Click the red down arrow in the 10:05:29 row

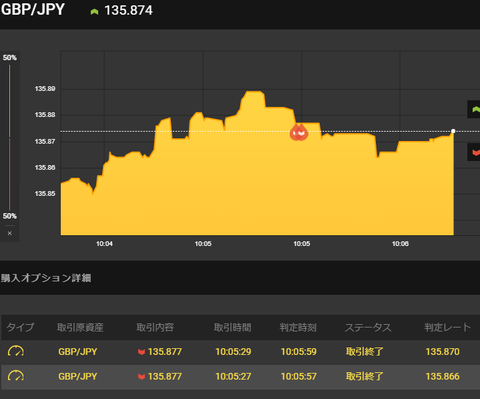click(x=141, y=352)
